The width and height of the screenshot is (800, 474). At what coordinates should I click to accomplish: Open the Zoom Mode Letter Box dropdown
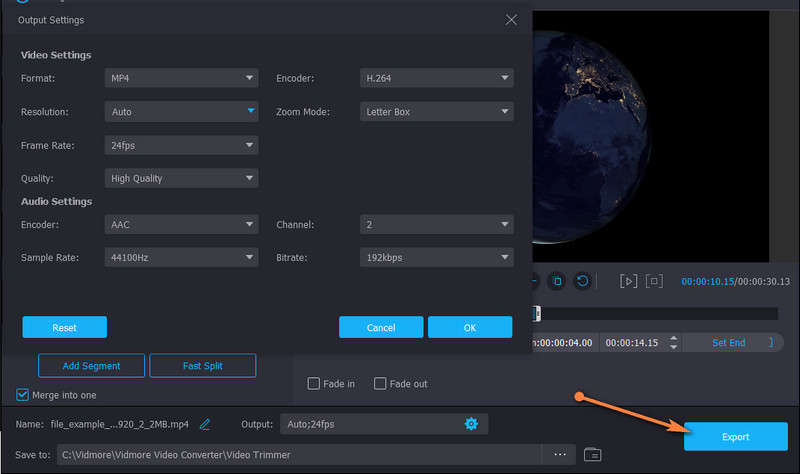437,112
